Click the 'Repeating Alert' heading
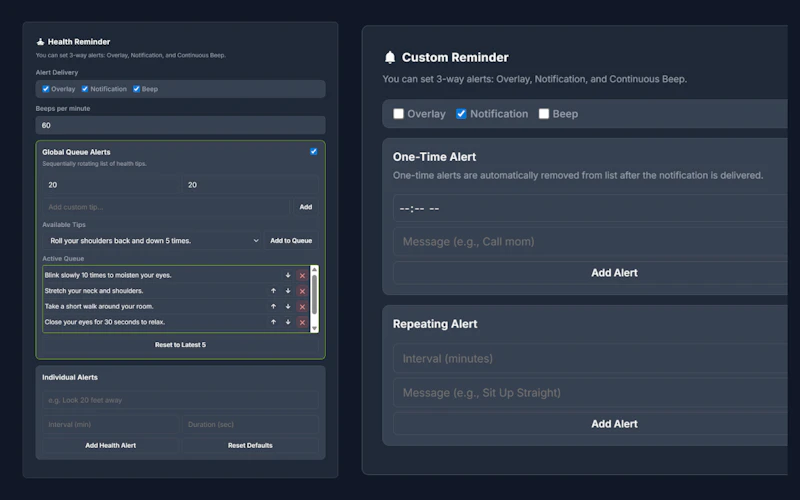Viewport: 800px width, 500px height. pos(435,324)
